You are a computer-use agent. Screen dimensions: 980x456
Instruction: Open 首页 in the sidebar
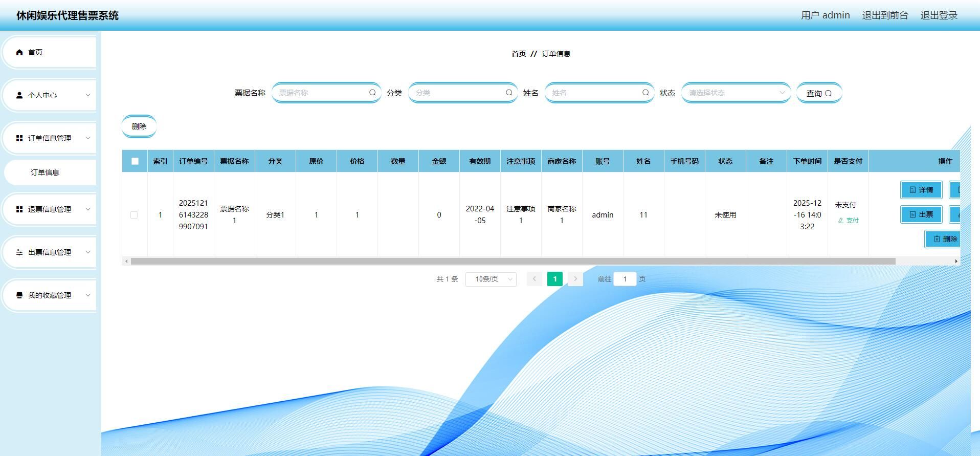coord(50,52)
